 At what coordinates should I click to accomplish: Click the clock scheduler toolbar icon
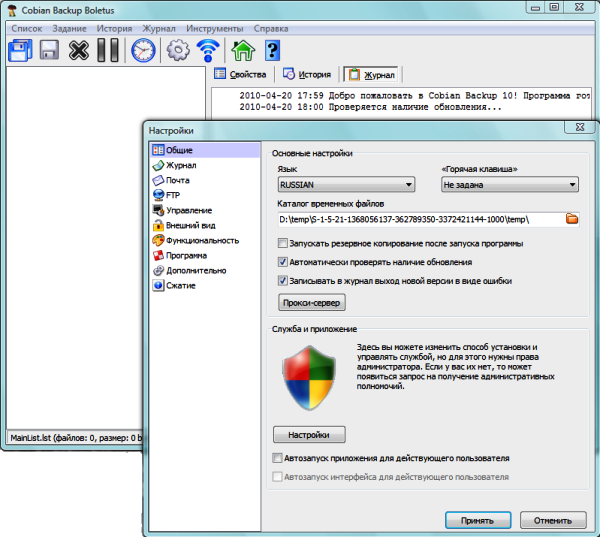[143, 51]
